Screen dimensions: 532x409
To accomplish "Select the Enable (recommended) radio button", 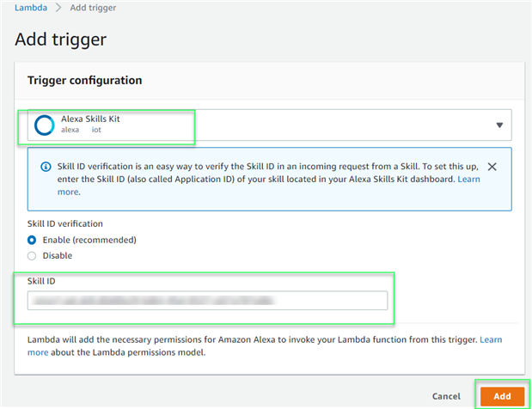I will [x=33, y=240].
